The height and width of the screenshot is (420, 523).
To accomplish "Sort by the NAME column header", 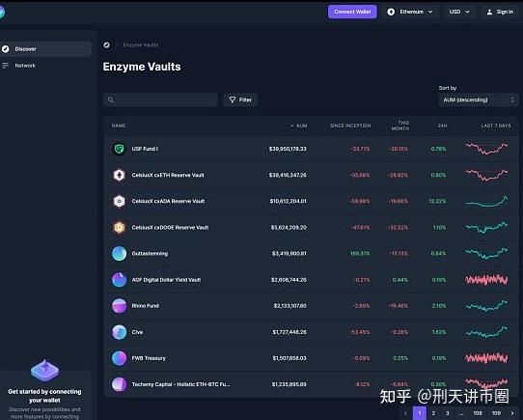I will [x=119, y=126].
